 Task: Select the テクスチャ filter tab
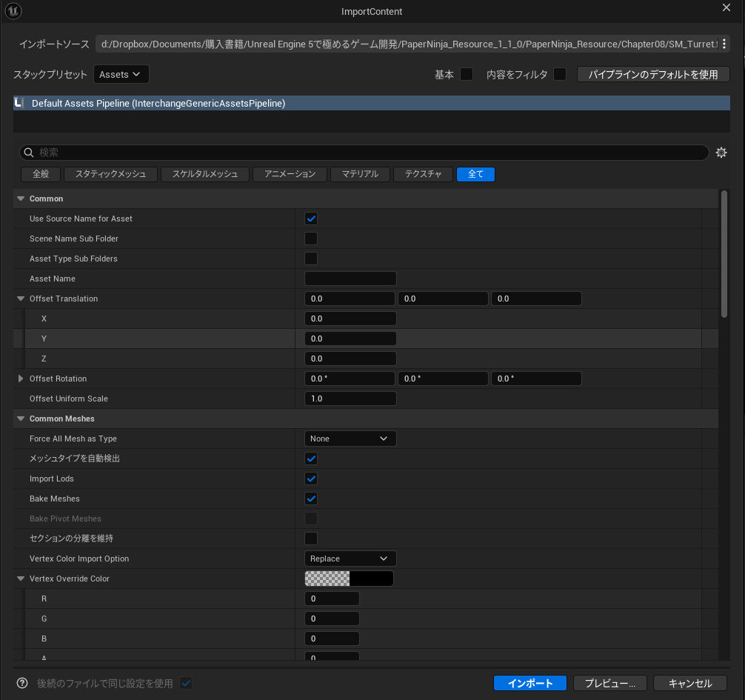point(423,174)
